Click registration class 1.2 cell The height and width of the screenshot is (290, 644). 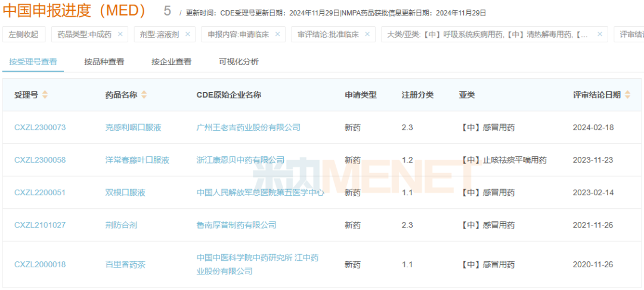click(407, 160)
